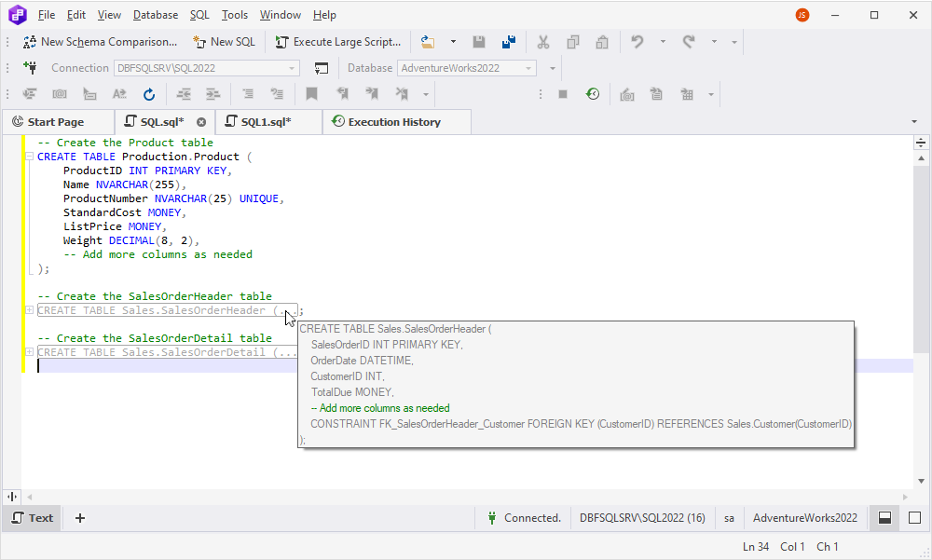The width and height of the screenshot is (932, 560).
Task: Click the Uncomment Selection icon
Action: [x=277, y=94]
